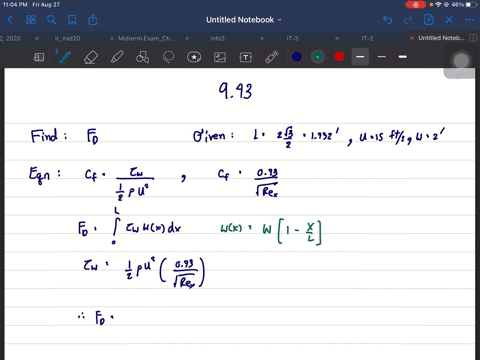
Task: Open the search magnifier
Action: tap(51, 20)
